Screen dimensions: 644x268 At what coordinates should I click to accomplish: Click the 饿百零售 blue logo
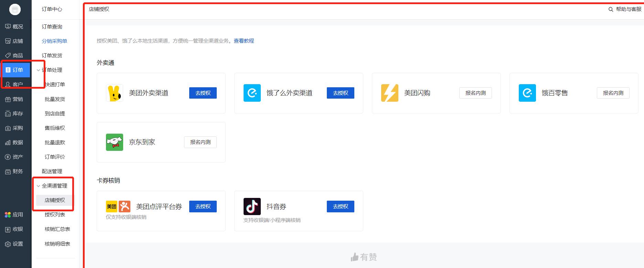(x=527, y=93)
